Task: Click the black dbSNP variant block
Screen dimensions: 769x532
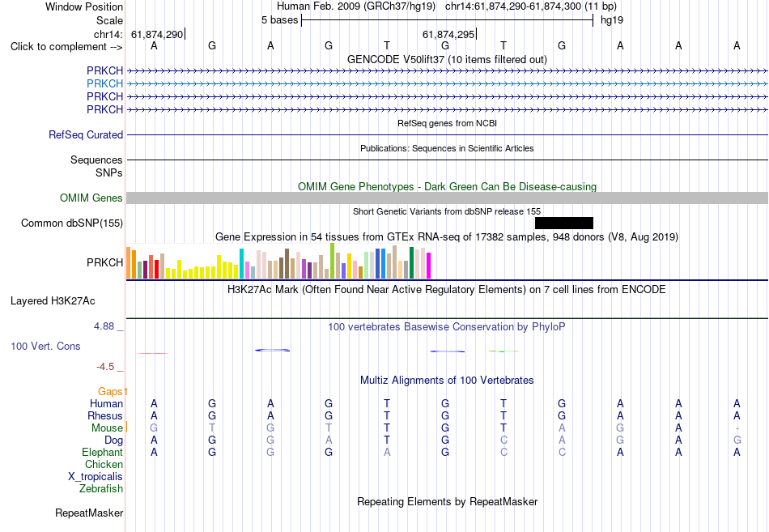Action: [564, 223]
